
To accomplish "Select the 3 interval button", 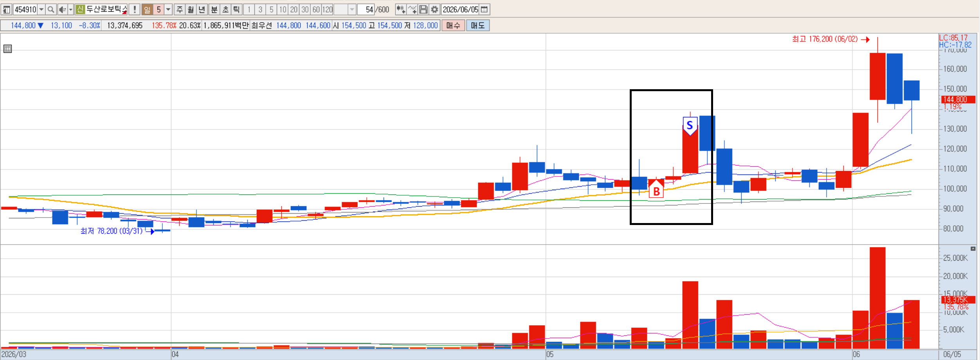I will point(260,9).
